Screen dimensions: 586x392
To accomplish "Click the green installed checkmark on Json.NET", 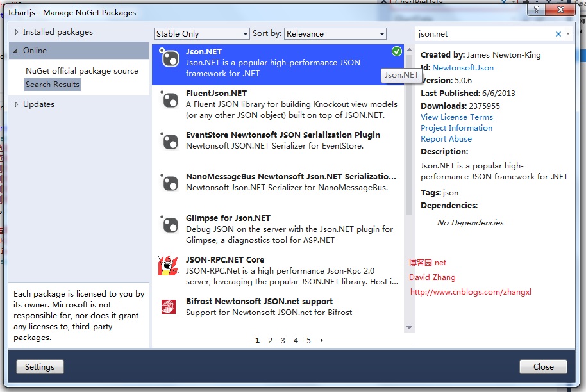I will tap(396, 51).
